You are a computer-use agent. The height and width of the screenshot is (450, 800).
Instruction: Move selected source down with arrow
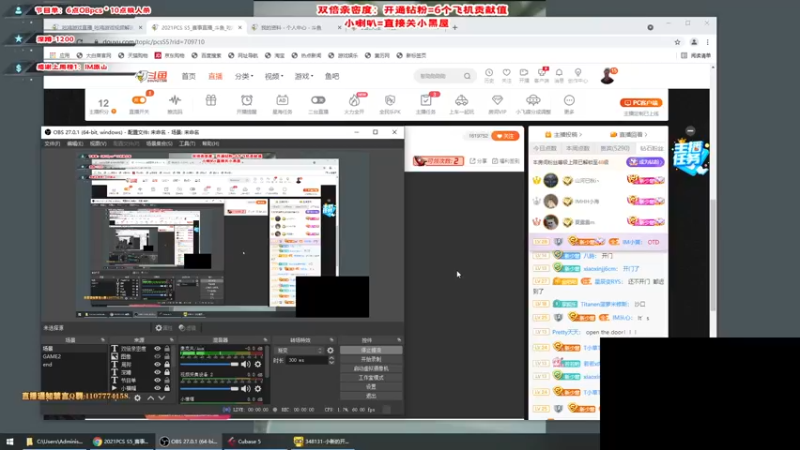tap(162, 397)
